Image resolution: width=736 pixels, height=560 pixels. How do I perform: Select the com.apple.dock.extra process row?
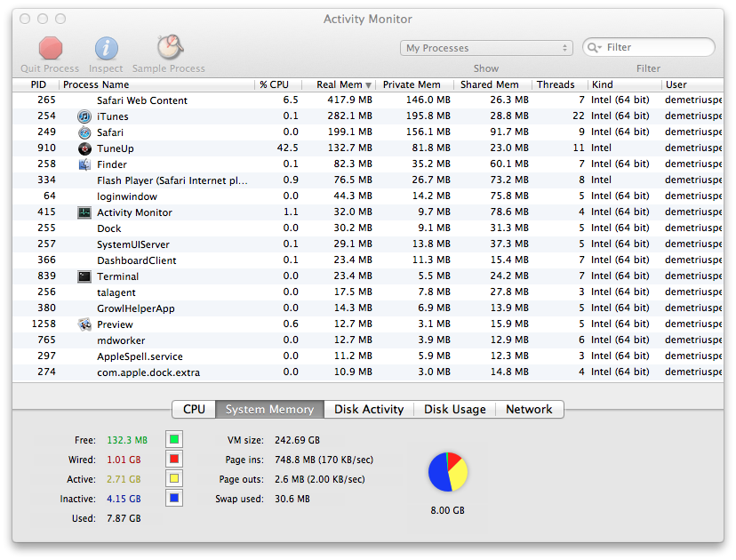368,372
